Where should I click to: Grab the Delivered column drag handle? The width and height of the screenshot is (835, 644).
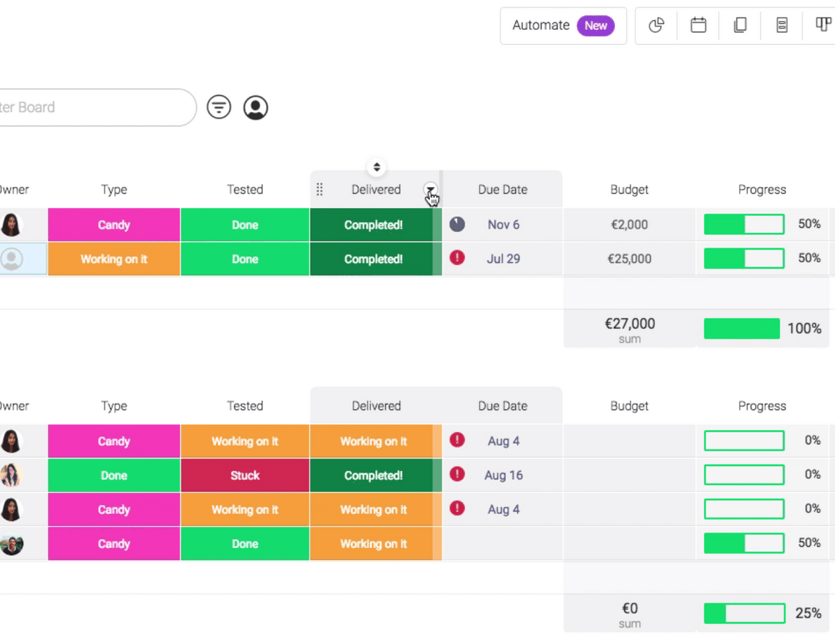pyautogui.click(x=319, y=189)
